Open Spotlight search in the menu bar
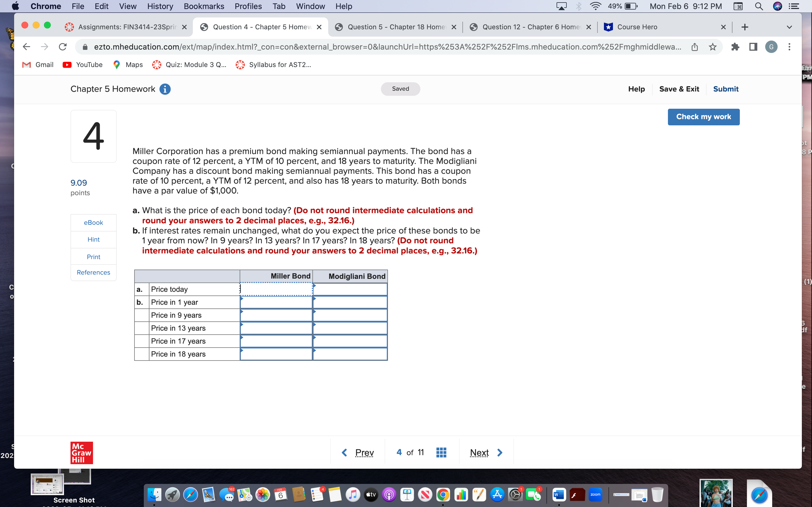Viewport: 812px width, 507px height. tap(759, 6)
